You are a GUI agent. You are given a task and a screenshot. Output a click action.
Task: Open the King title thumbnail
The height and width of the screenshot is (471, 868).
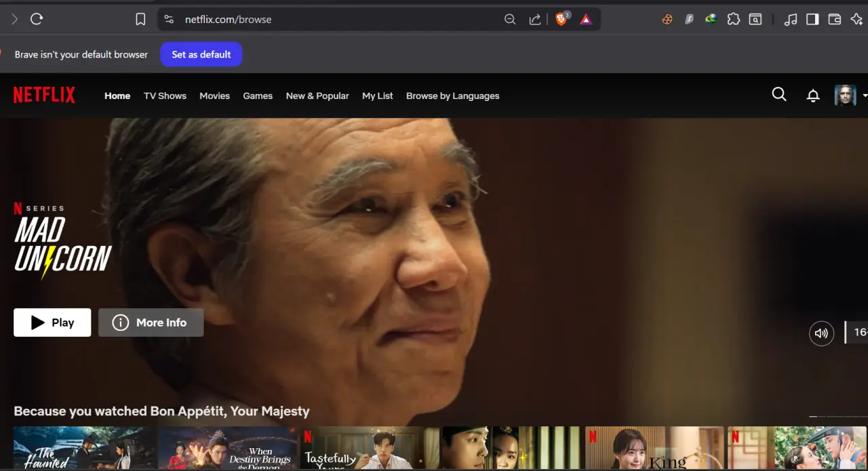click(654, 448)
